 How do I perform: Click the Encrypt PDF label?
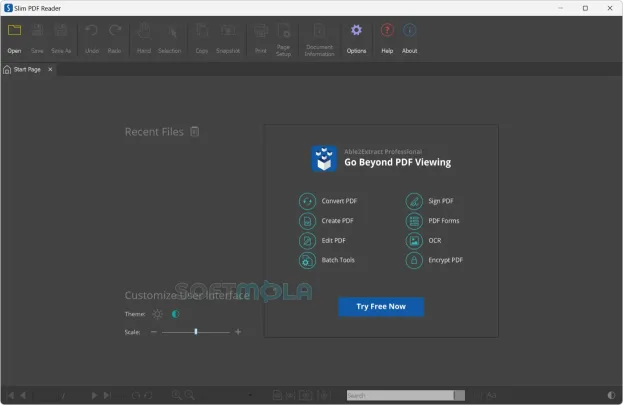[x=445, y=260]
